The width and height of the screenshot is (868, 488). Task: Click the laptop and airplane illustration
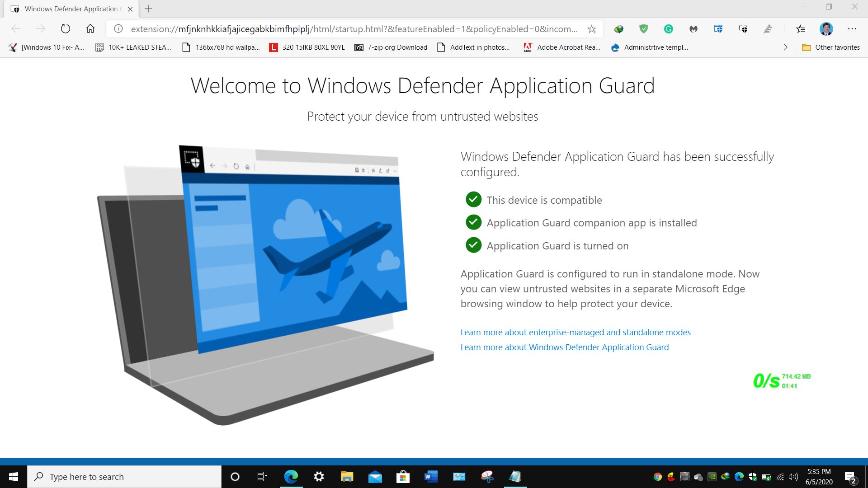point(265,285)
